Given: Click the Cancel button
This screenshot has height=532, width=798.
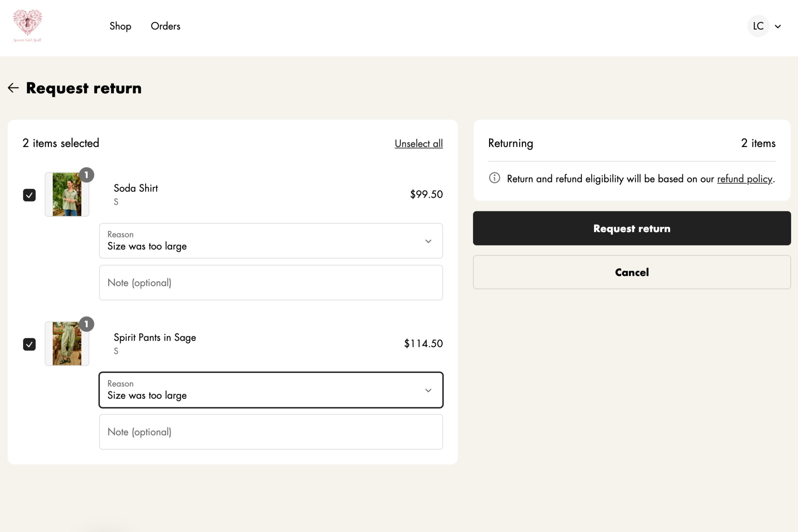Looking at the screenshot, I should point(632,272).
